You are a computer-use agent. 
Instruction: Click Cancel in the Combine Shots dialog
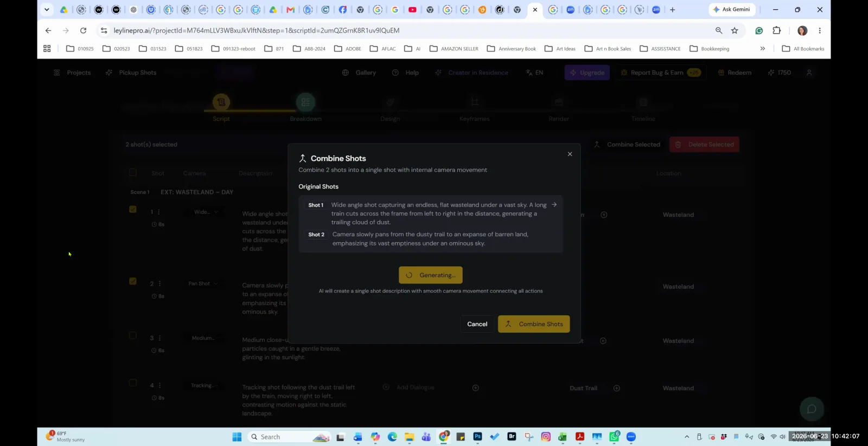point(477,324)
